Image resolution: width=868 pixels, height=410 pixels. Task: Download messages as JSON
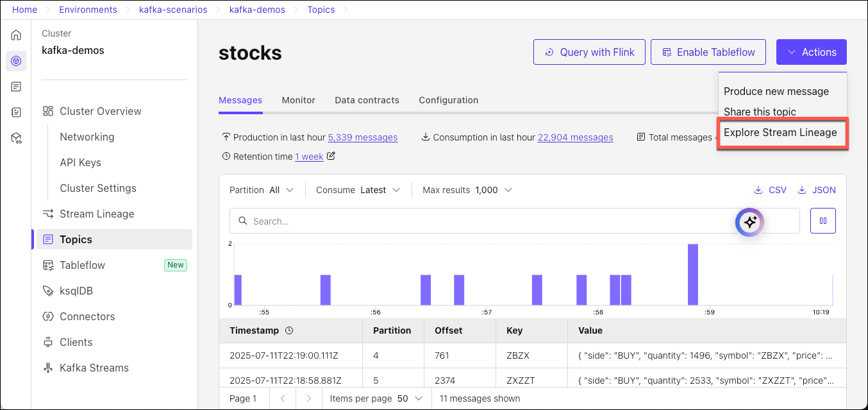816,190
